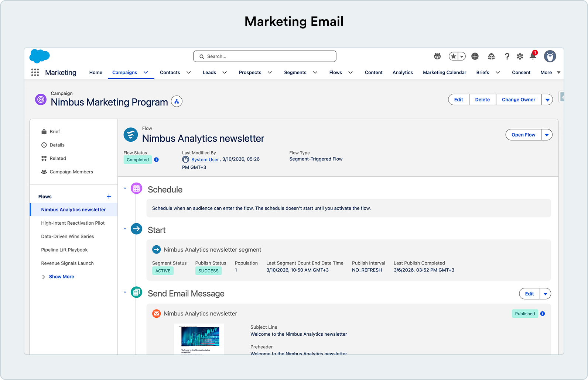Open the newsletter email thumbnail preview
Screen dimensions: 588x380
coord(199,339)
